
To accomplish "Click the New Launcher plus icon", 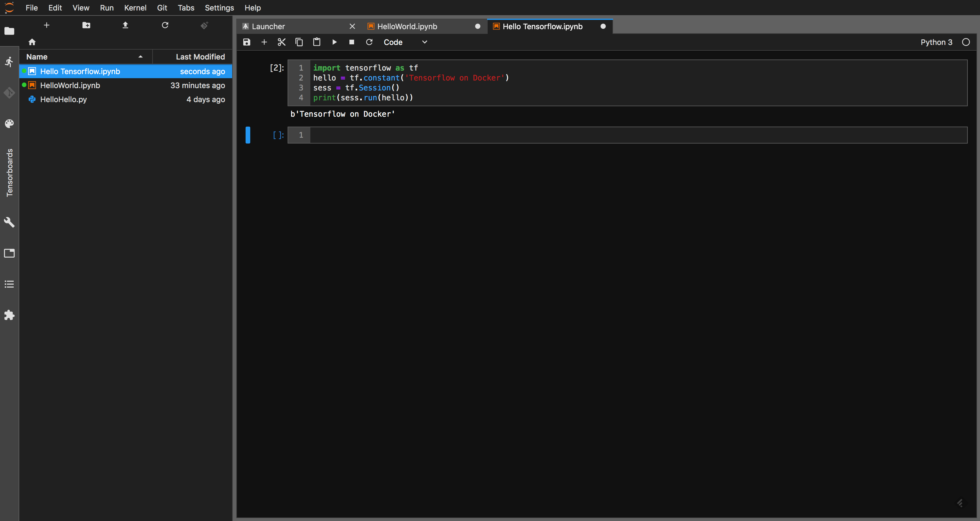I will coord(47,25).
